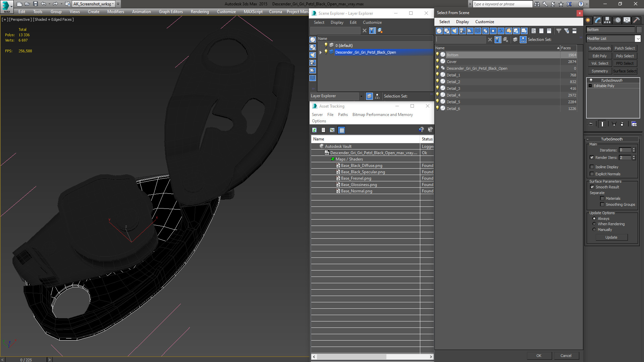Click Configure Modifier Sets icon
The height and width of the screenshot is (362, 644).
pos(634,124)
